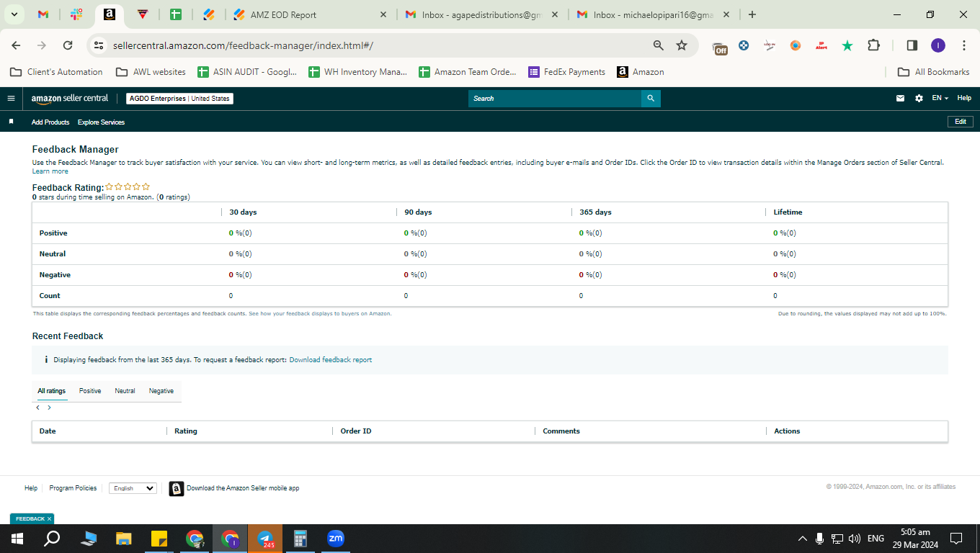Switch to the Slack browser tab
980x553 pixels.
(x=76, y=14)
